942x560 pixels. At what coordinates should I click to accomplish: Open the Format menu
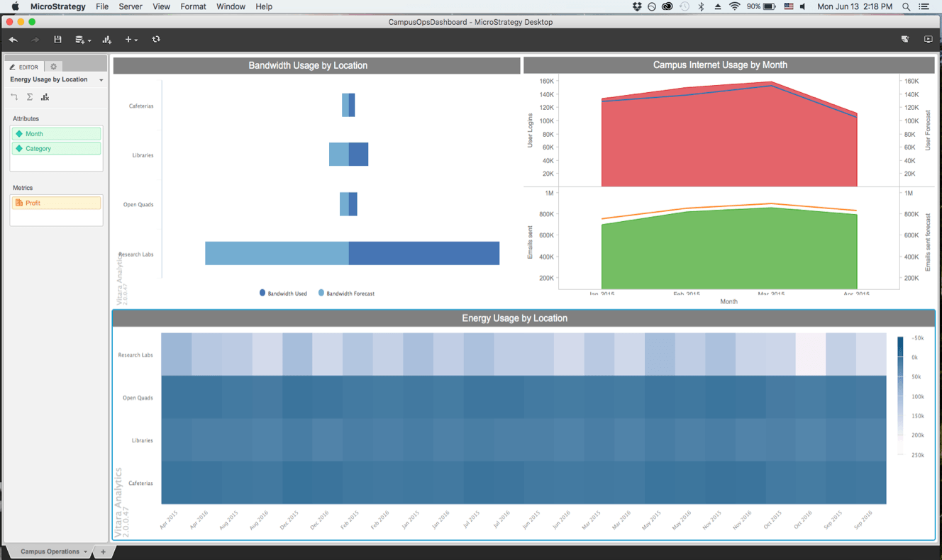click(193, 6)
